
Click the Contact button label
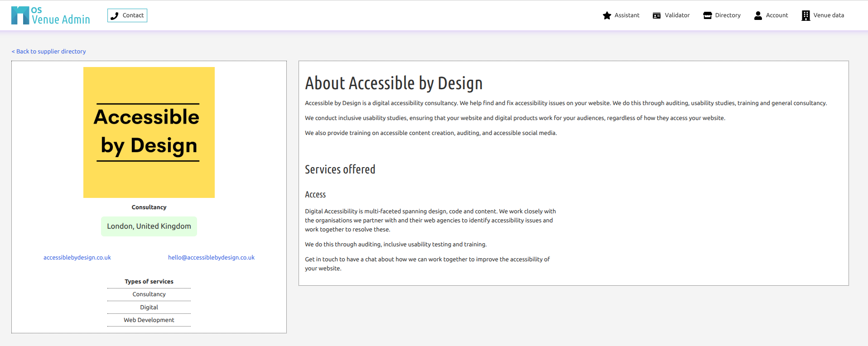(133, 15)
